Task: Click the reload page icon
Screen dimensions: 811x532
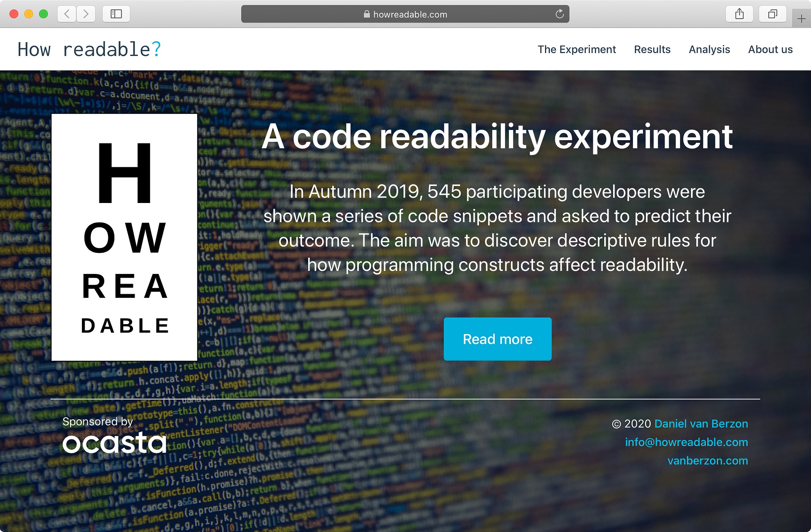Action: (560, 14)
